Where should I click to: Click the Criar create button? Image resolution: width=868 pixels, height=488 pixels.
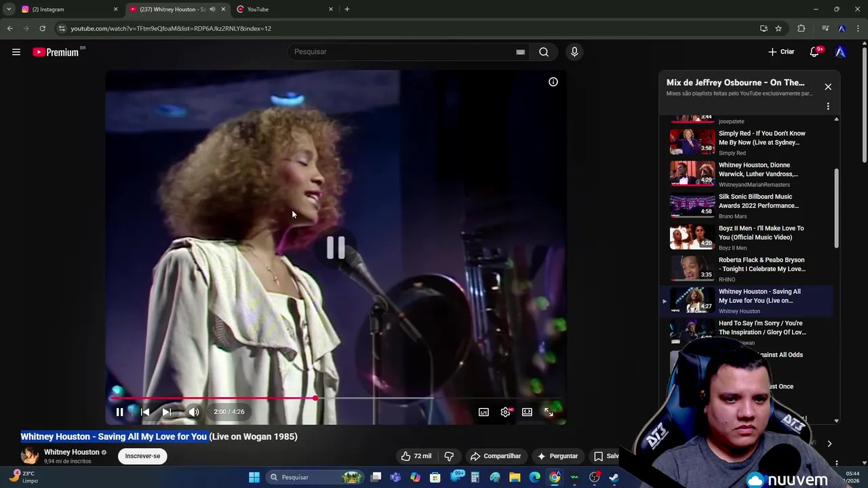coord(781,52)
